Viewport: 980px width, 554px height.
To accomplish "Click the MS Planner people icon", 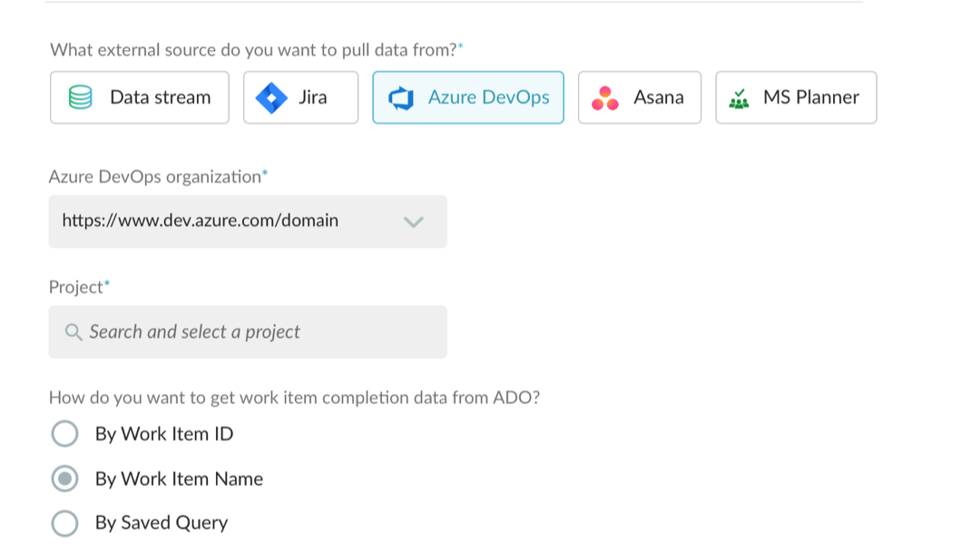I will (x=740, y=99).
